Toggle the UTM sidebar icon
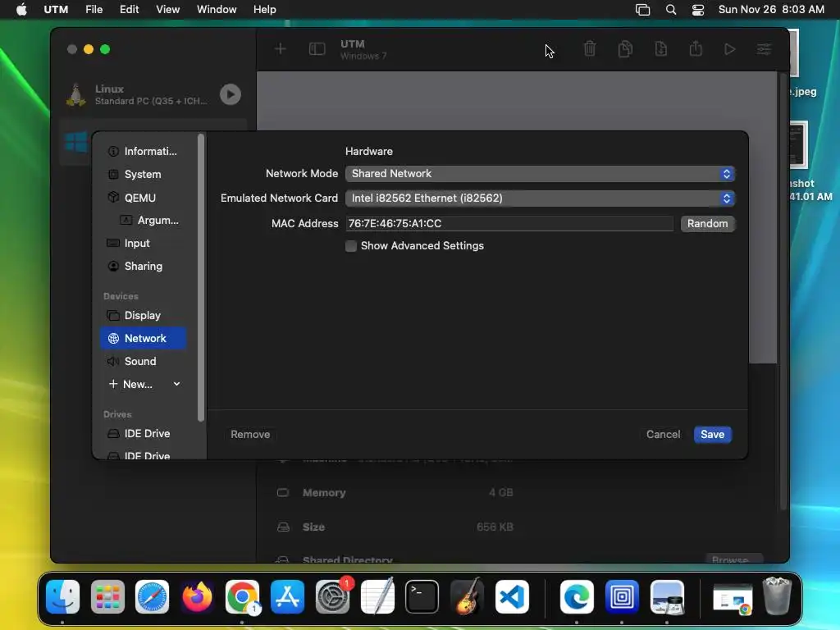The height and width of the screenshot is (630, 840). click(x=317, y=49)
